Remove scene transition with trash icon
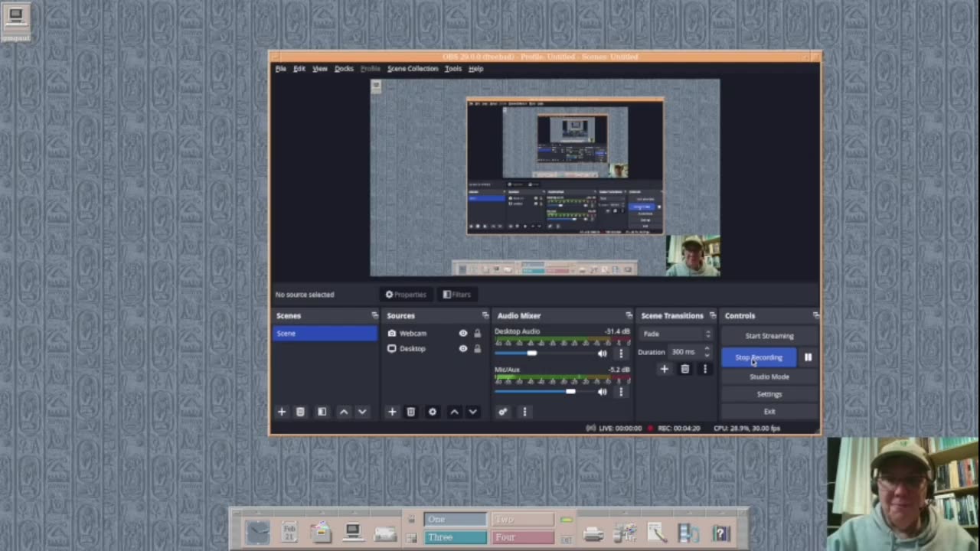Viewport: 980px width, 551px height. point(684,369)
